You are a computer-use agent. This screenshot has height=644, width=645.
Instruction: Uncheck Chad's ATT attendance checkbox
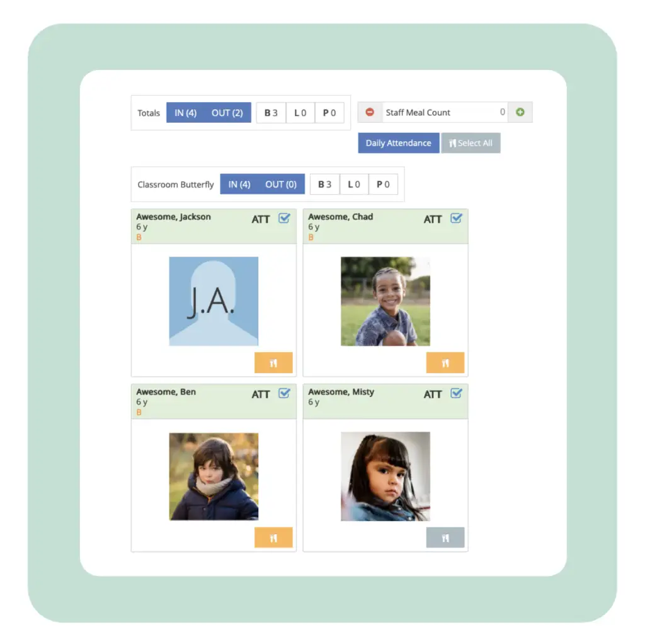tap(456, 218)
